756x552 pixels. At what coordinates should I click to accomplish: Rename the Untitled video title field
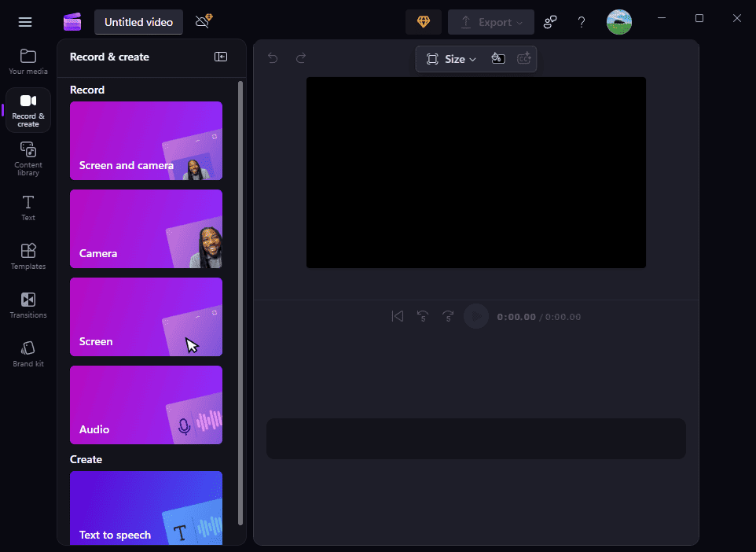[138, 22]
